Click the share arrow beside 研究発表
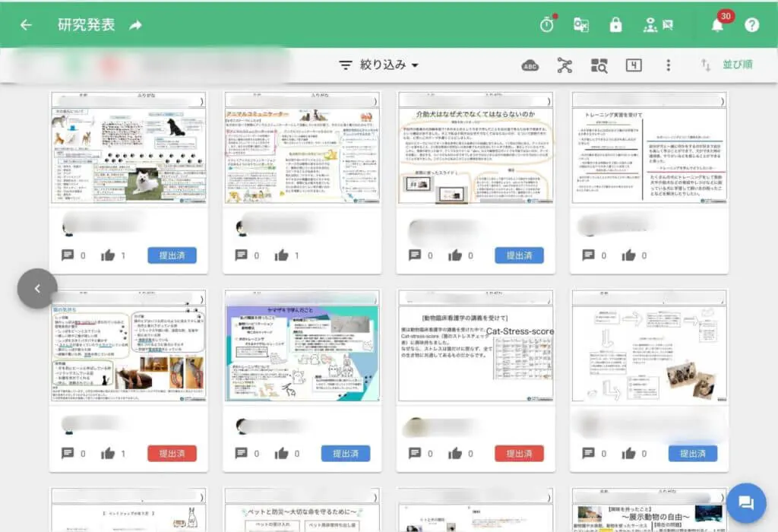This screenshot has width=778, height=532. pos(135,25)
